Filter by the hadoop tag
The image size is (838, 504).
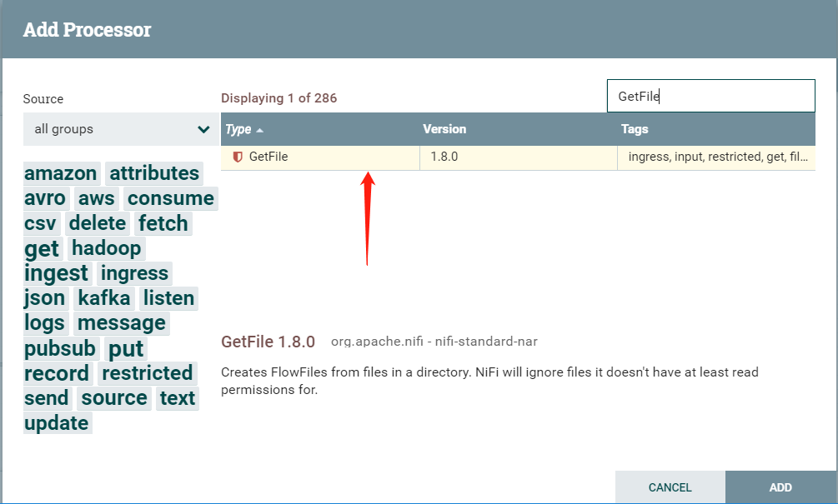(107, 248)
